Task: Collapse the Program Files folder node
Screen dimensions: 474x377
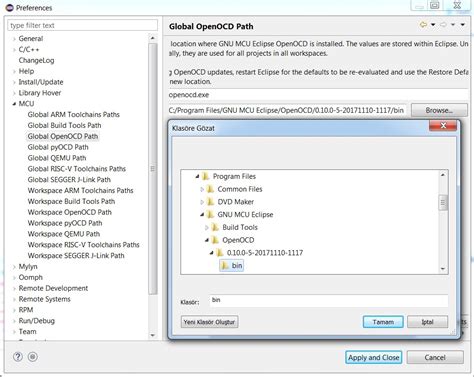Action: 197,176
